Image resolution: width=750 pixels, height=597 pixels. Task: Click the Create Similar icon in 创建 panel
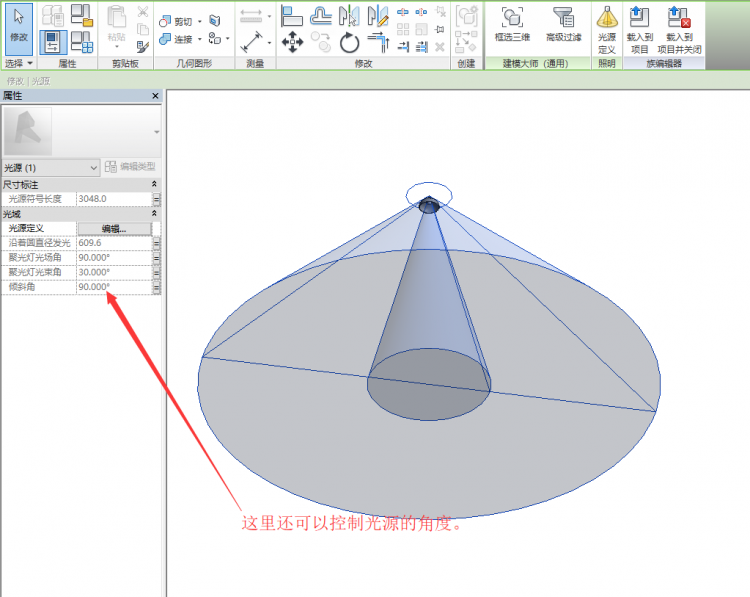pyautogui.click(x=466, y=42)
